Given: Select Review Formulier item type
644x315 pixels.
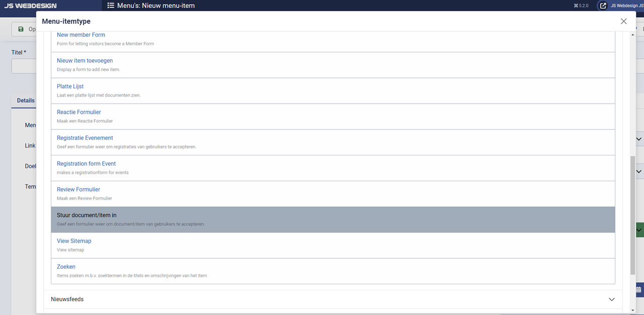Looking at the screenshot, I should pos(78,189).
